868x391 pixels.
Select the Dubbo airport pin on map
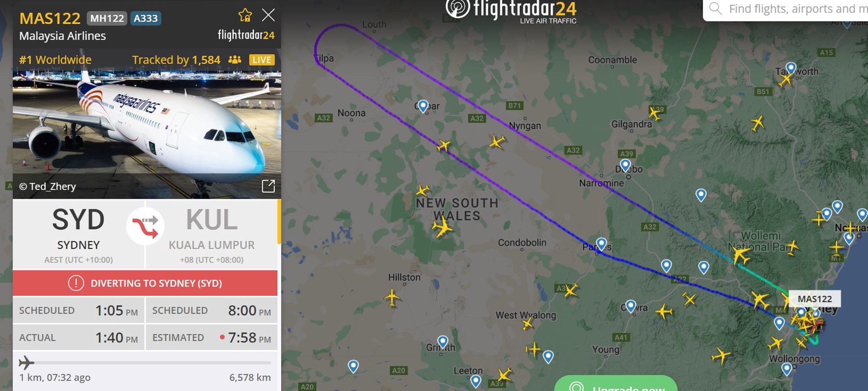(x=626, y=165)
